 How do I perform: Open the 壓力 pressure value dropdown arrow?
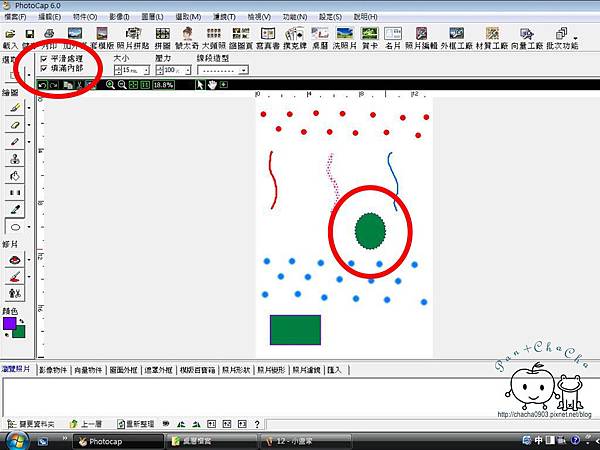pos(188,70)
